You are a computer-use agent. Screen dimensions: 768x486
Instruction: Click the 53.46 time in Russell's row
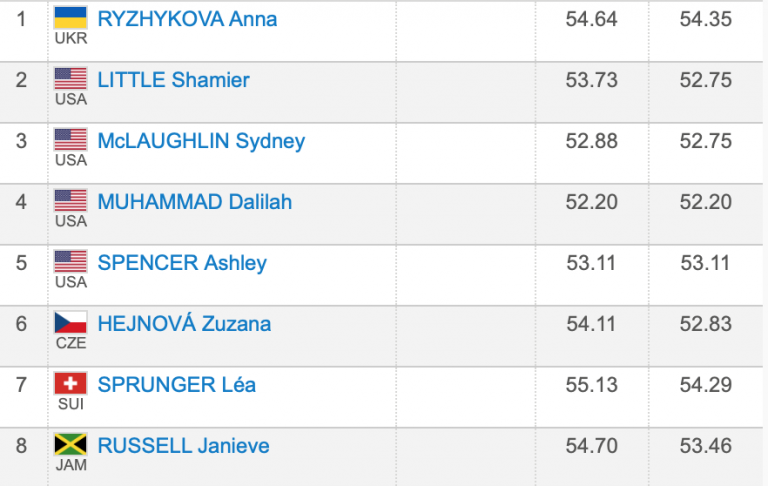pos(706,447)
